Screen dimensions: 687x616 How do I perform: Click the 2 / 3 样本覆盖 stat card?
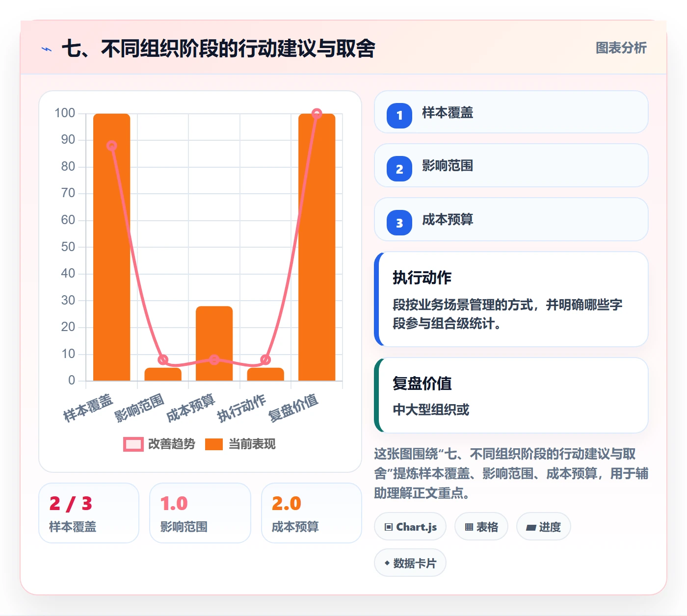tap(89, 513)
